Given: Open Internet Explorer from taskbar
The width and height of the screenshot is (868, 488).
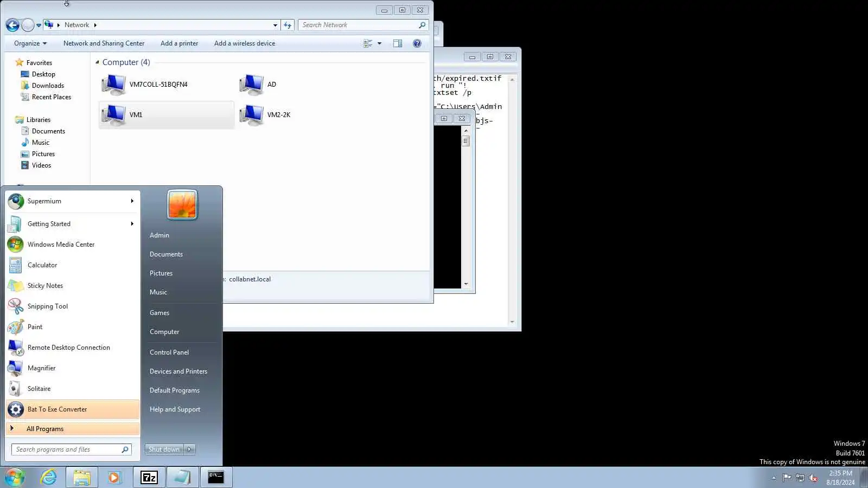Looking at the screenshot, I should pos(49,477).
